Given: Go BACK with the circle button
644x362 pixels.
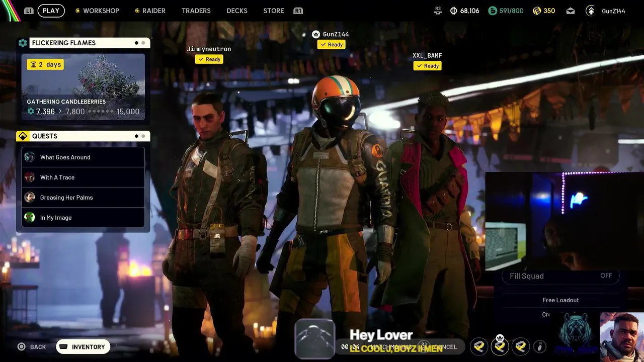Looking at the screenshot, I should [x=32, y=347].
